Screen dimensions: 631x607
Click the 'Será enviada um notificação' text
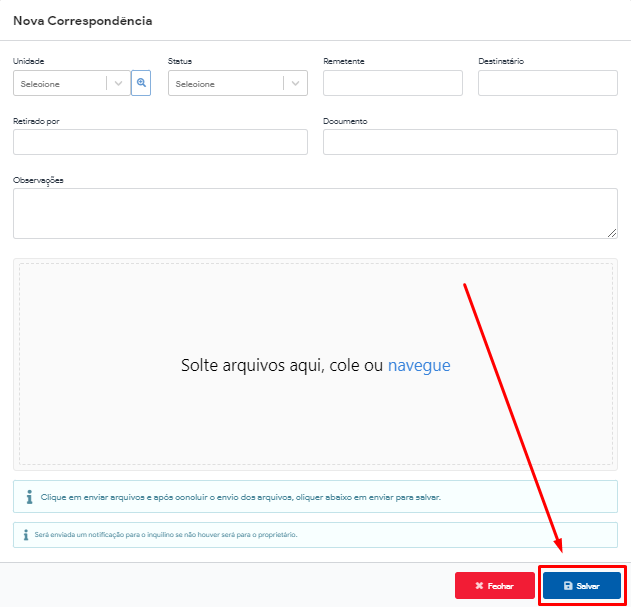(166, 535)
